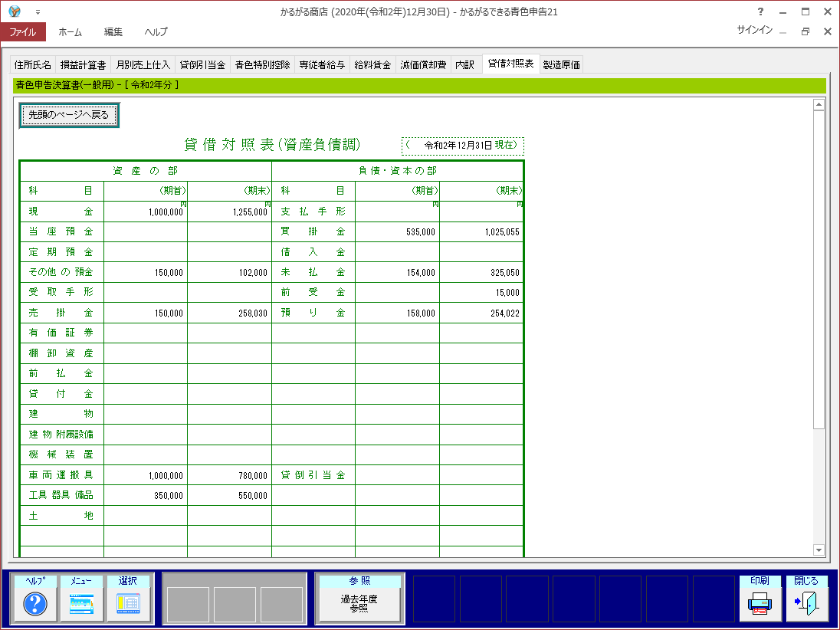
Task: Open the 編集 ribbon tab
Action: (113, 32)
